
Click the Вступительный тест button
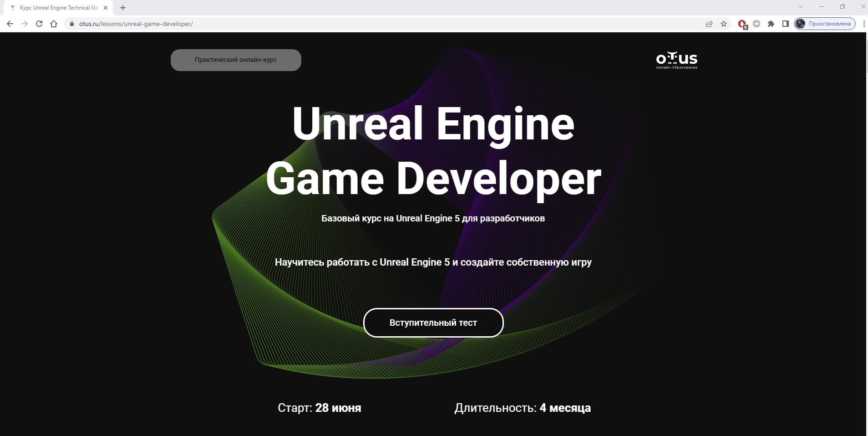click(x=433, y=323)
